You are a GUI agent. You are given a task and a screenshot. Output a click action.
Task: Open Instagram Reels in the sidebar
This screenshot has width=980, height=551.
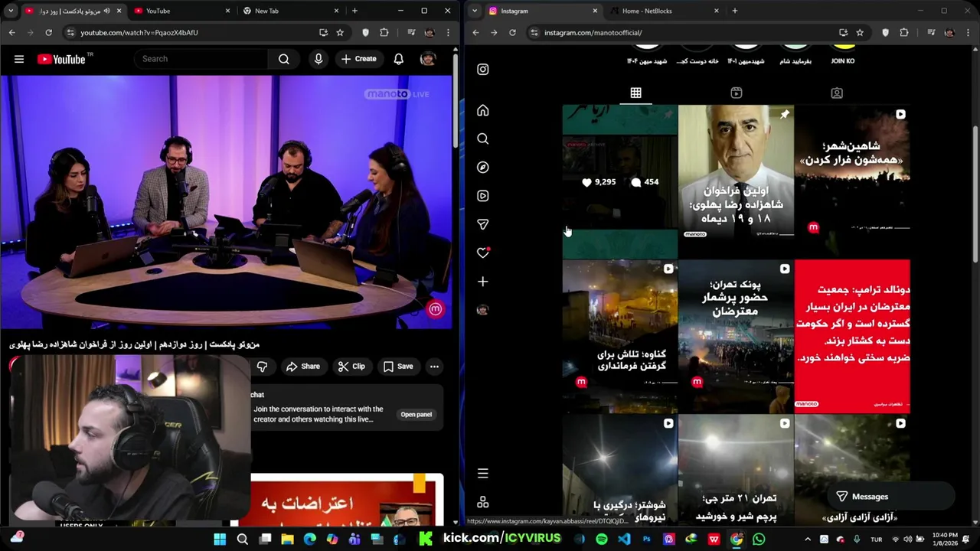[482, 196]
